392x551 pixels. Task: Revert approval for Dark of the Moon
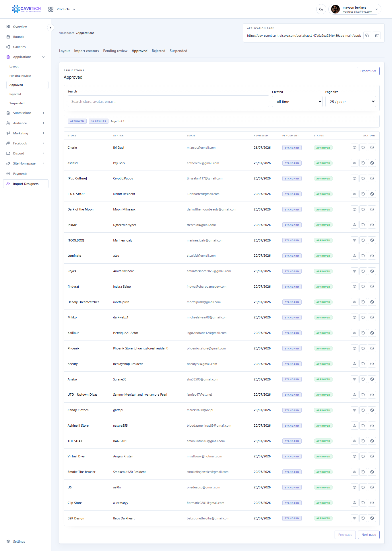pyautogui.click(x=363, y=210)
